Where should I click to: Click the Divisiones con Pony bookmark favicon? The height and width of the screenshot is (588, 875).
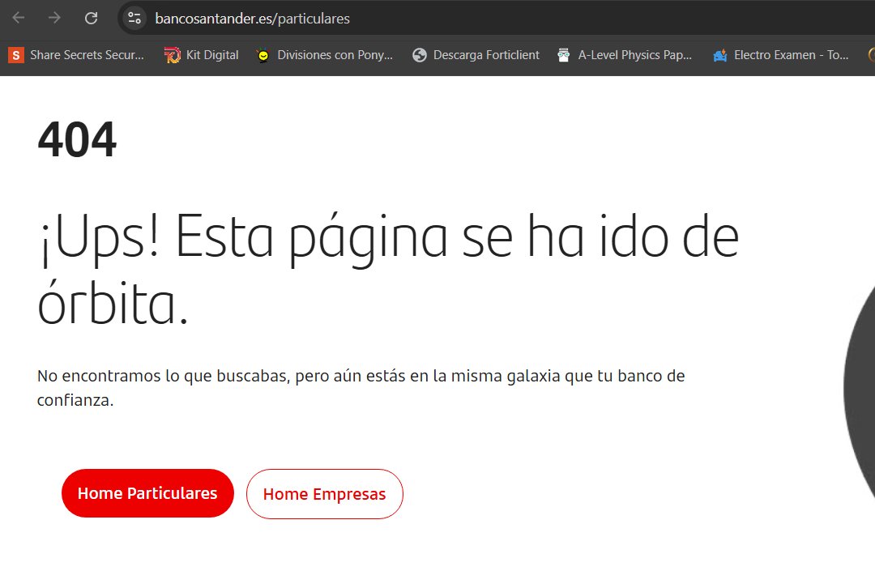click(x=262, y=55)
